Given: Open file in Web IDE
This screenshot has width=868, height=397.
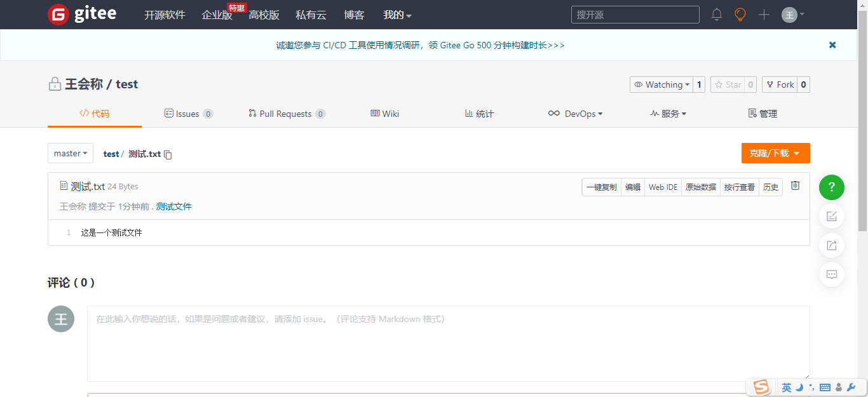Looking at the screenshot, I should 663,187.
